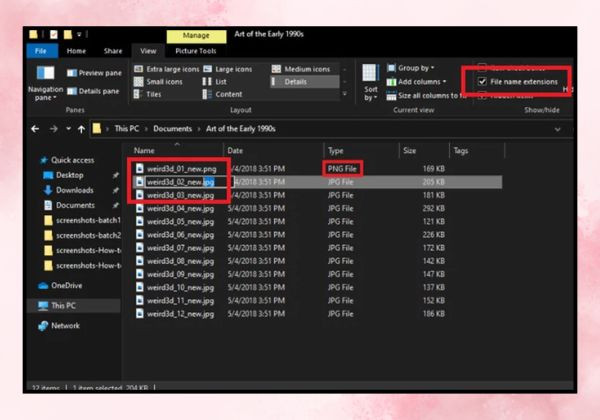Click Art of the Early 1990s breadcrumb
The height and width of the screenshot is (420, 600).
tap(241, 129)
